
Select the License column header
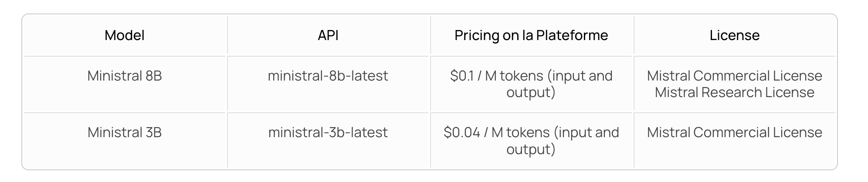click(x=735, y=35)
